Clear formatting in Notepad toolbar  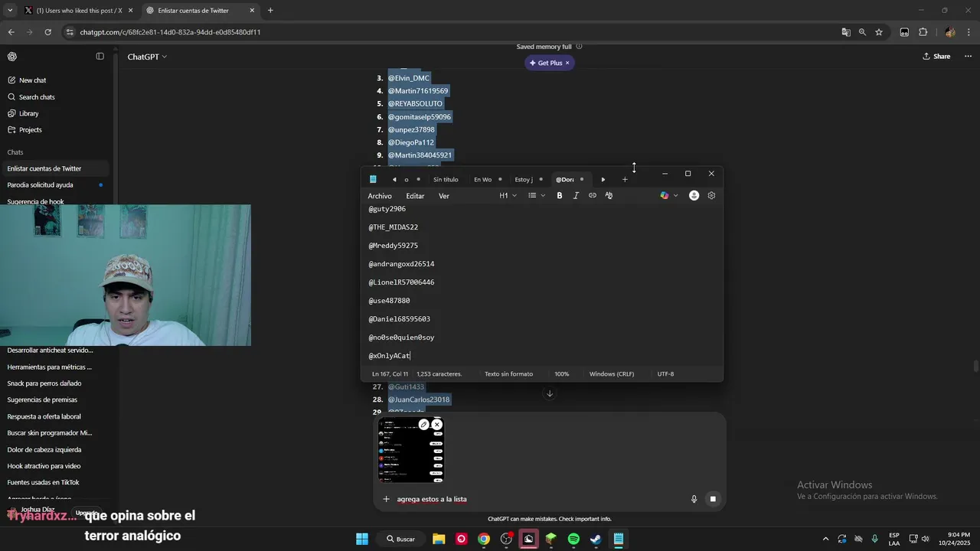pyautogui.click(x=609, y=196)
